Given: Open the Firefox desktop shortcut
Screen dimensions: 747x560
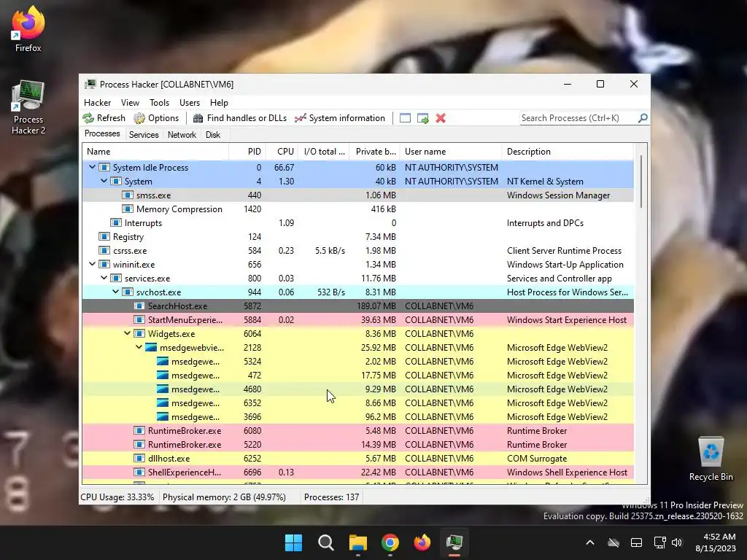Looking at the screenshot, I should [x=28, y=29].
